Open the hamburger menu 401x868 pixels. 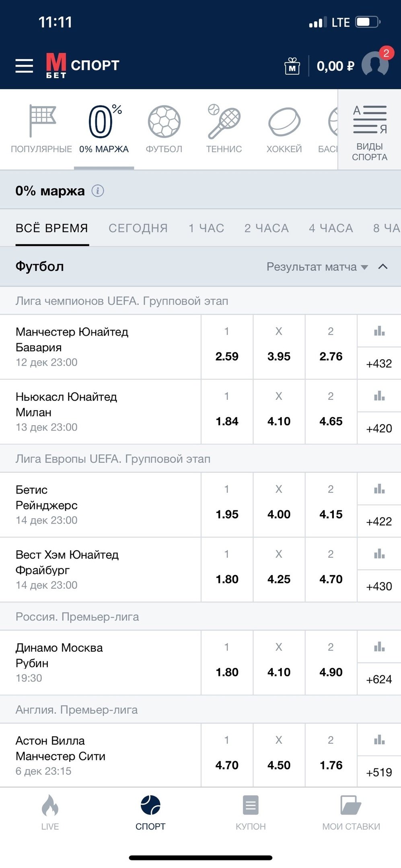coord(24,66)
